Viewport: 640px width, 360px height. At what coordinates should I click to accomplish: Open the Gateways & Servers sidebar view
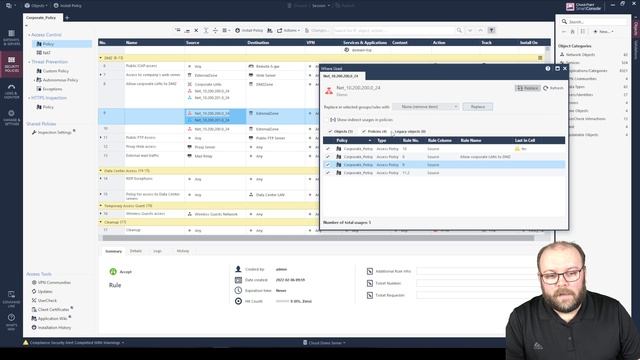(x=11, y=38)
